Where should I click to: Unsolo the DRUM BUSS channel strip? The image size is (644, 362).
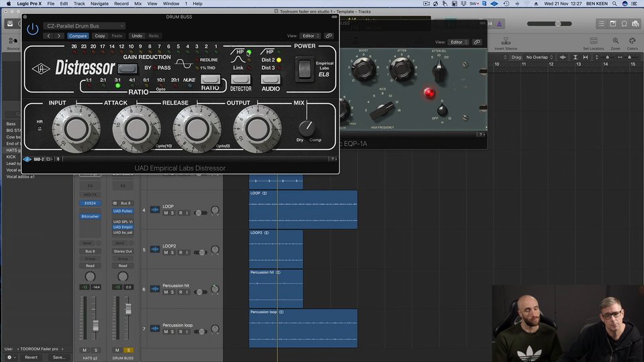point(129,350)
